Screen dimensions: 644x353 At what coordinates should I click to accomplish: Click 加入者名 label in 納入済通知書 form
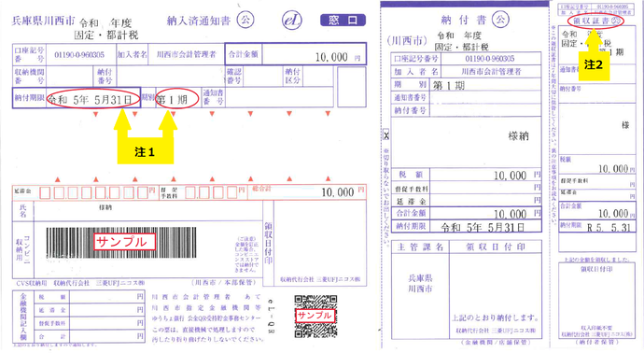point(133,54)
